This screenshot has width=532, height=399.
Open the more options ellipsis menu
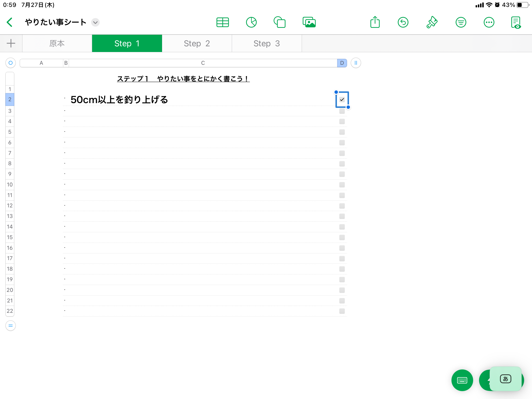click(x=489, y=22)
